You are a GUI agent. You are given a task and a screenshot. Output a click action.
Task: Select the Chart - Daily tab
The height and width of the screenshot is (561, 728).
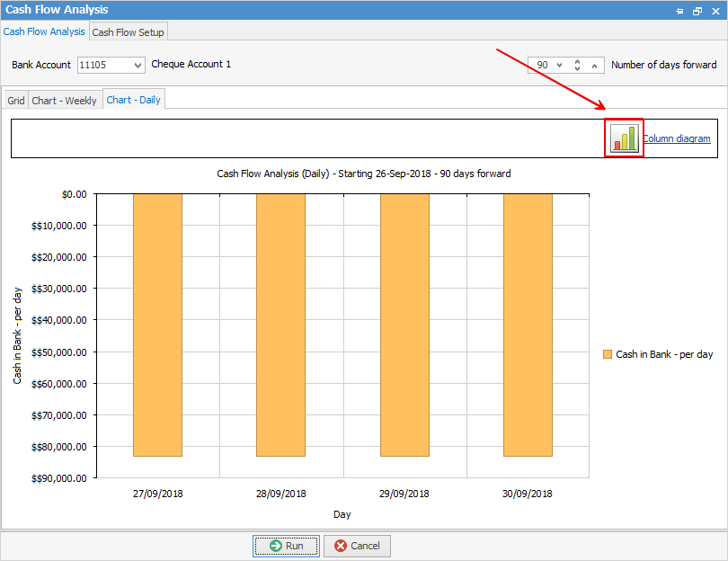(x=133, y=100)
